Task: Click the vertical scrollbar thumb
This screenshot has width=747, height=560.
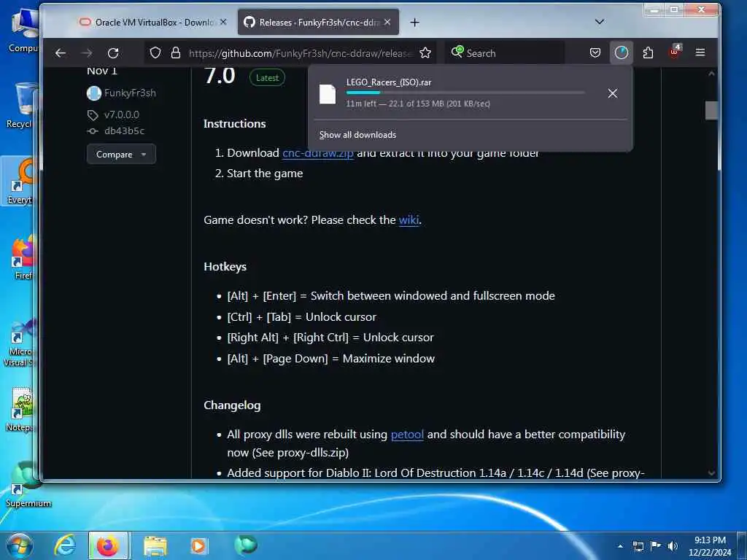Action: click(x=711, y=111)
